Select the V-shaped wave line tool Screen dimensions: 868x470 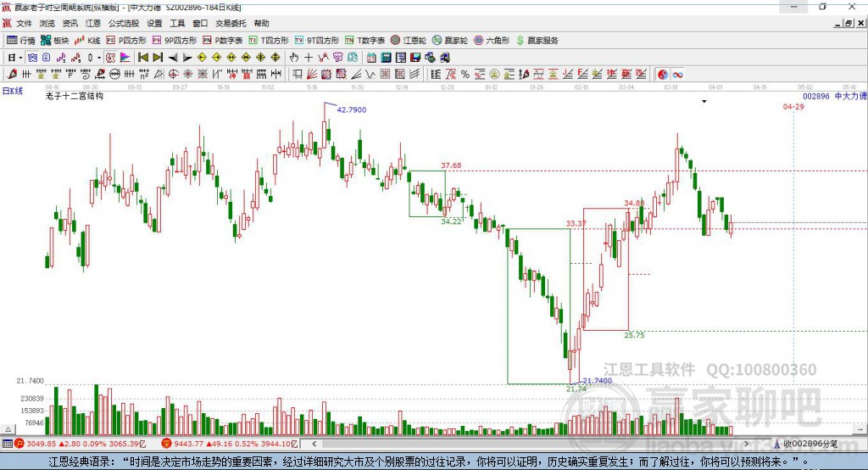pos(370,75)
